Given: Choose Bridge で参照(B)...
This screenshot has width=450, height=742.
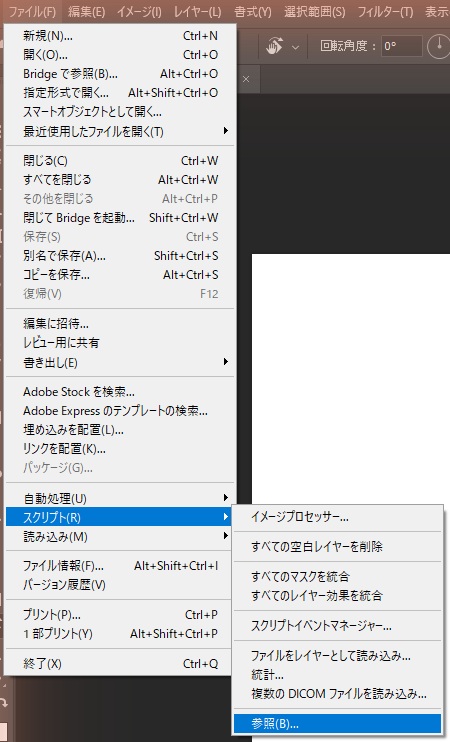Looking at the screenshot, I should pos(120,73).
